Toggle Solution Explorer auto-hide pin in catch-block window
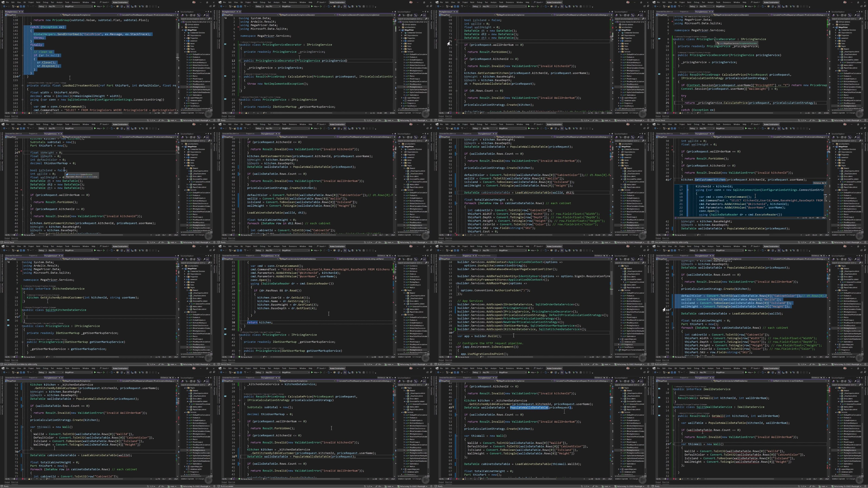The image size is (868, 488). pyautogui.click(x=209, y=12)
